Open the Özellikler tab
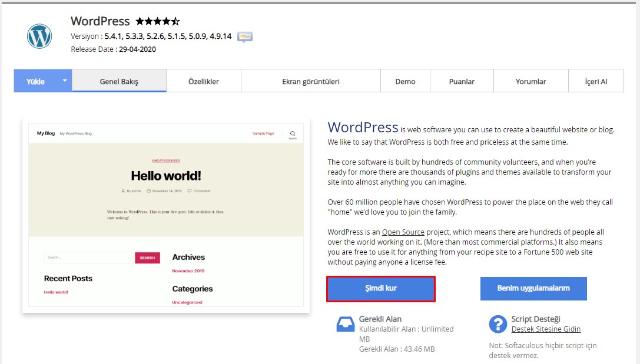 [x=204, y=81]
